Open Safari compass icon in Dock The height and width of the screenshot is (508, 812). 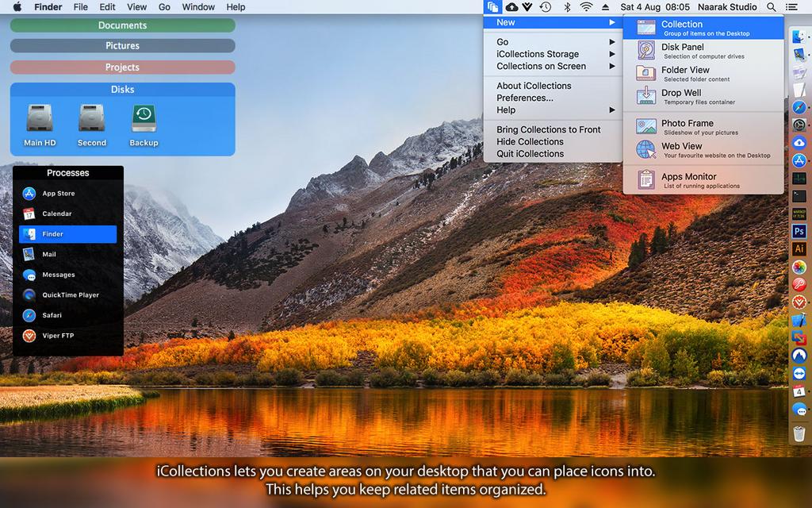tap(799, 107)
